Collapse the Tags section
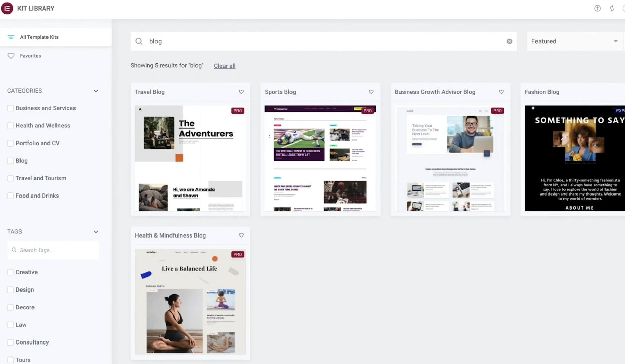 [96, 232]
